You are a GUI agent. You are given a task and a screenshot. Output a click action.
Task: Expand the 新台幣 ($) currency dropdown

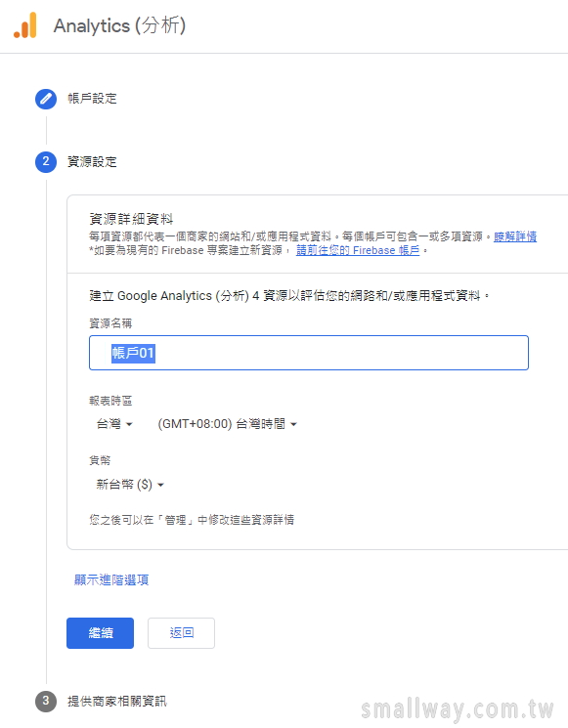[x=130, y=485]
